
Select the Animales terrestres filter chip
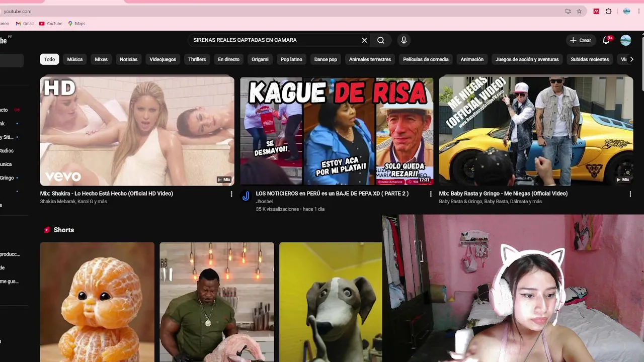(x=370, y=59)
